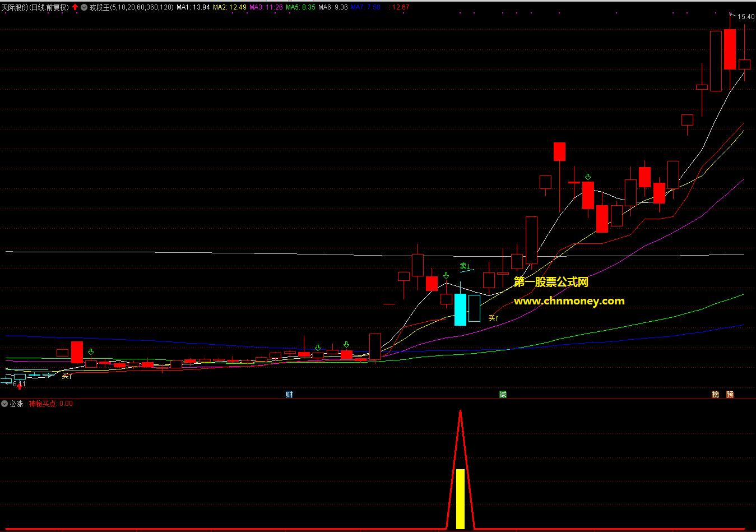Click the MA3: 11.26 value
The image size is (756, 532).
(x=266, y=7)
